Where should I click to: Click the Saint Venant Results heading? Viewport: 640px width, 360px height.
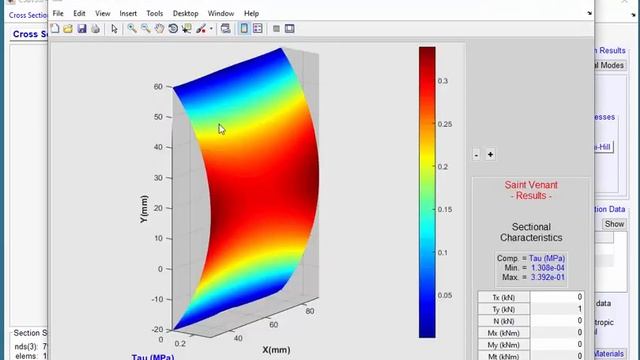(x=531, y=190)
